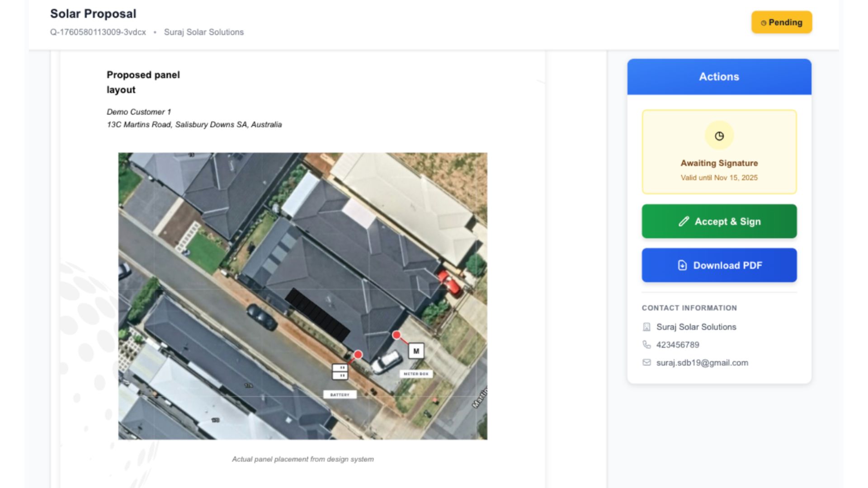Click the email suraj.sdb19@gmail.com
868x488 pixels.
702,362
